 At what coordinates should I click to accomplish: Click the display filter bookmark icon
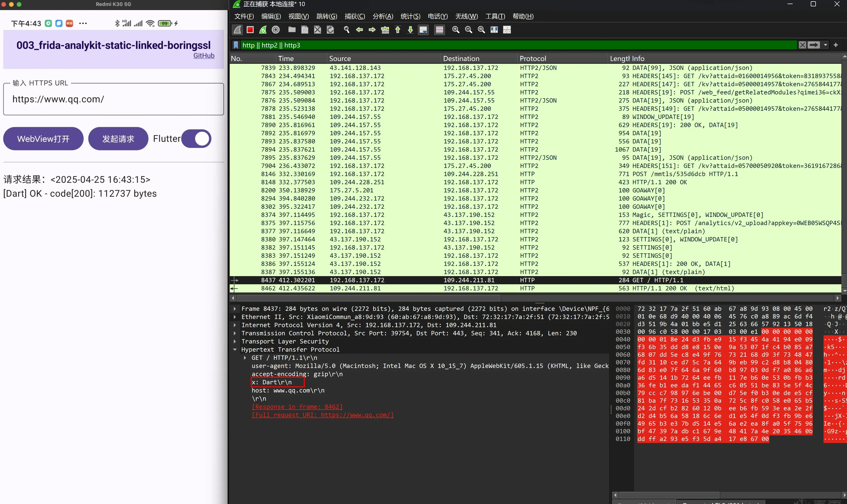(236, 45)
